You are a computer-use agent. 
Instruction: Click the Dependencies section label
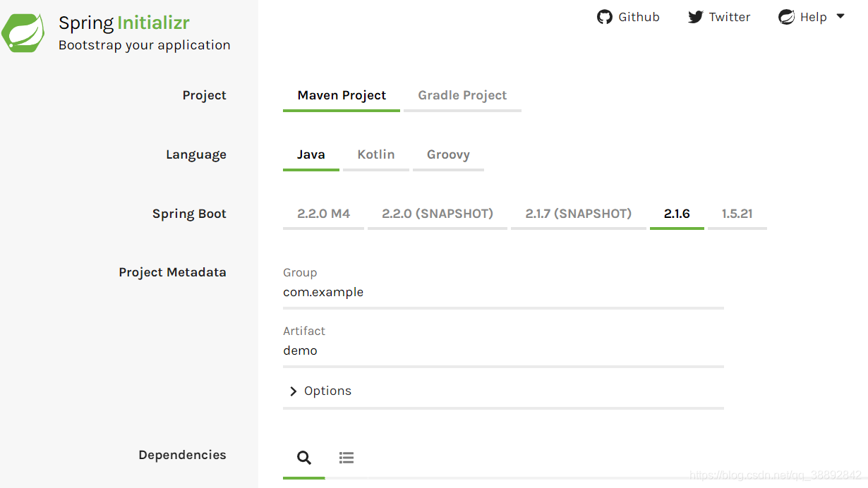tap(182, 455)
